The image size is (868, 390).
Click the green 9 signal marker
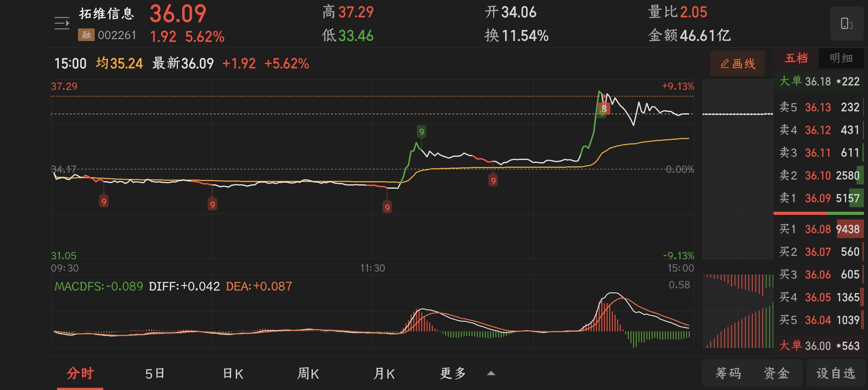[x=421, y=132]
